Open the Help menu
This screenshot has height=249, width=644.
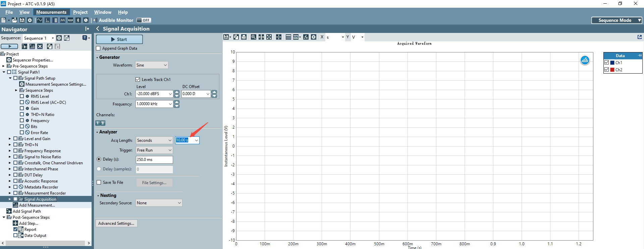tap(123, 12)
